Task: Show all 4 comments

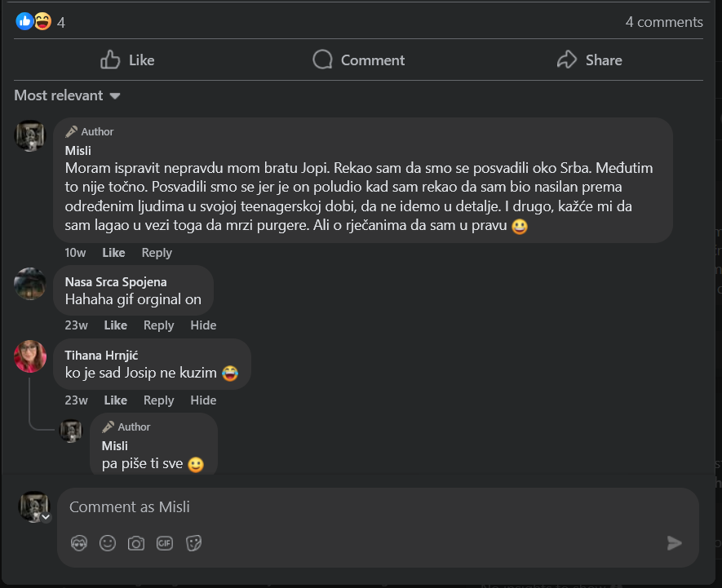Action: pos(664,22)
